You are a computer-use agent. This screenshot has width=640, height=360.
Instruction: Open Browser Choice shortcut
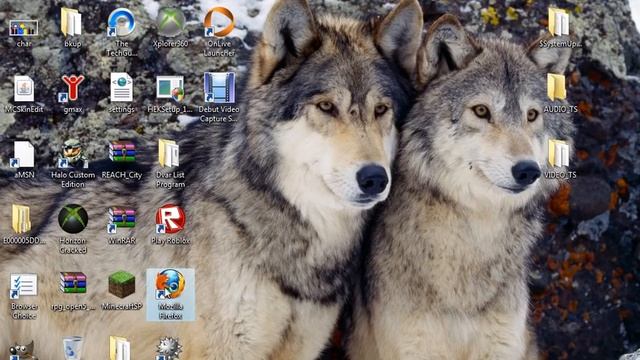coord(24,285)
